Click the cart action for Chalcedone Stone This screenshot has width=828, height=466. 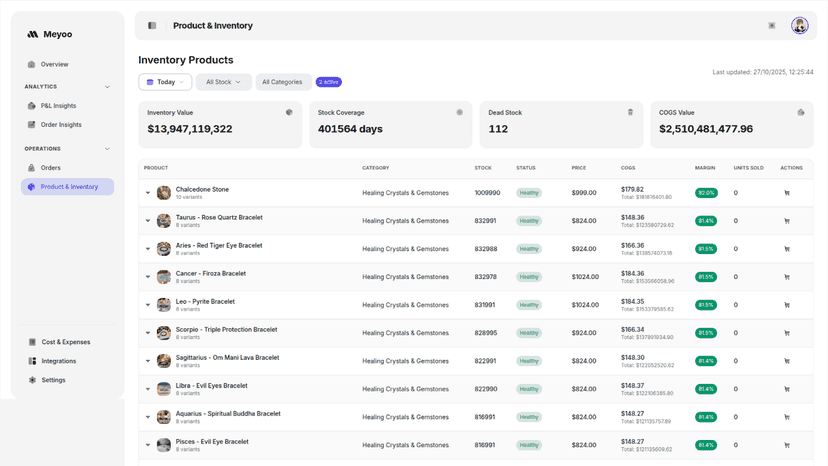point(787,193)
